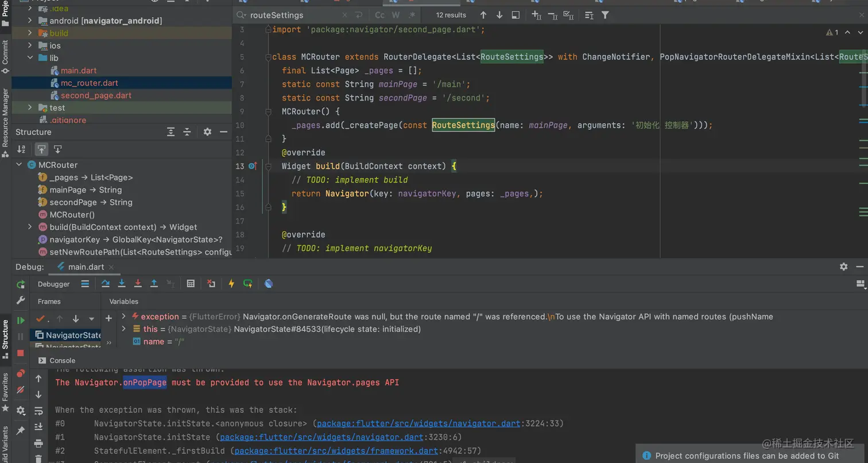Print the console output
Screen dimensions: 868x463
pos(38,443)
